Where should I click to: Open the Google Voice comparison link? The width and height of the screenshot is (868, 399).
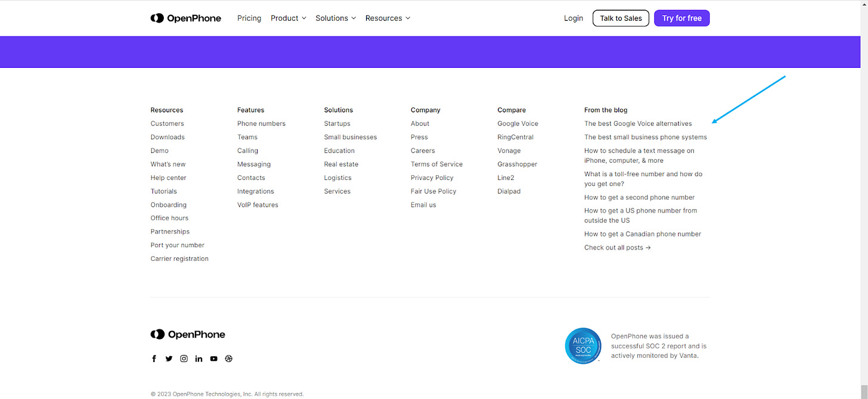(x=518, y=124)
